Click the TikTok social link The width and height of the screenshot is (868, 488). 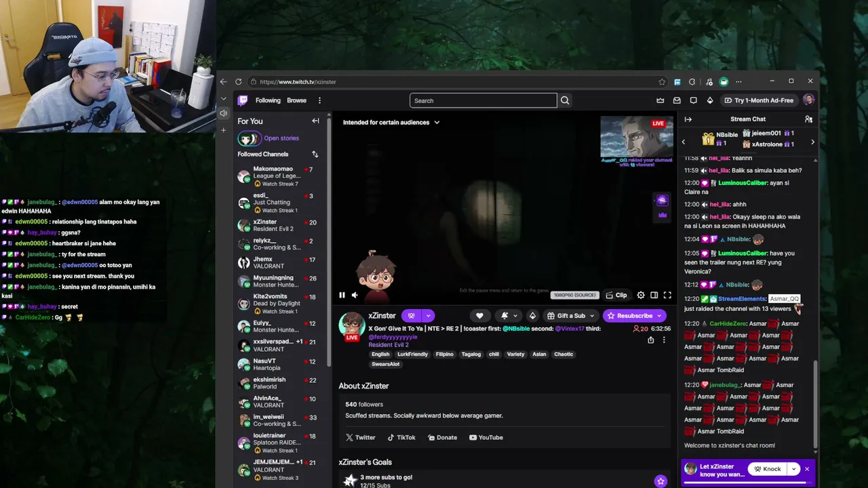[x=401, y=437]
